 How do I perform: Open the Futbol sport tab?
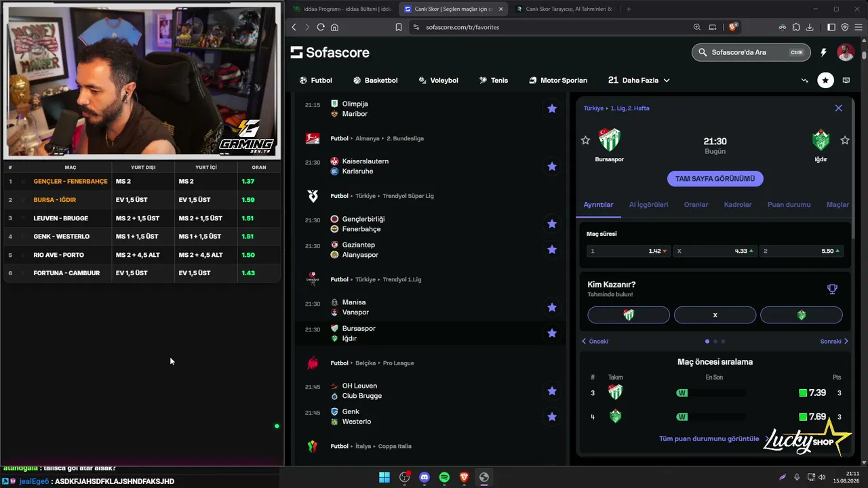click(315, 80)
